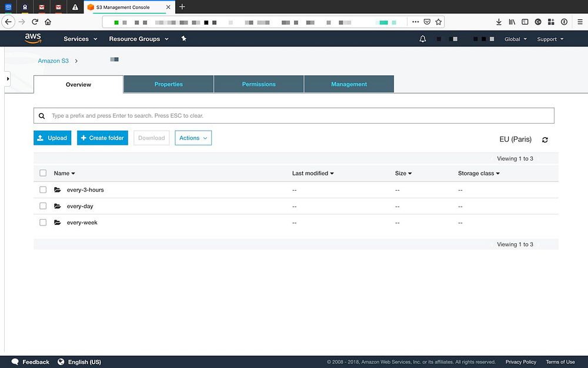Tick the checkbox for every-week
The width and height of the screenshot is (588, 368).
point(43,223)
